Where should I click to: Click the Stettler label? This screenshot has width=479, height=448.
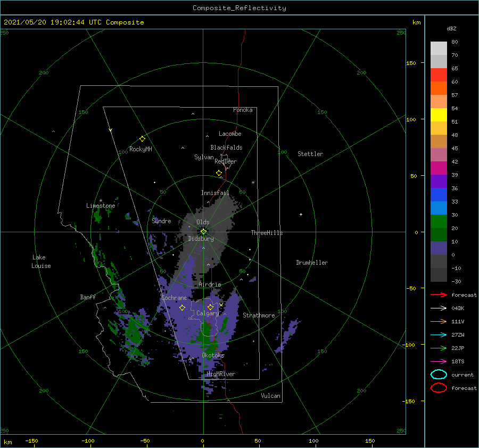click(310, 154)
